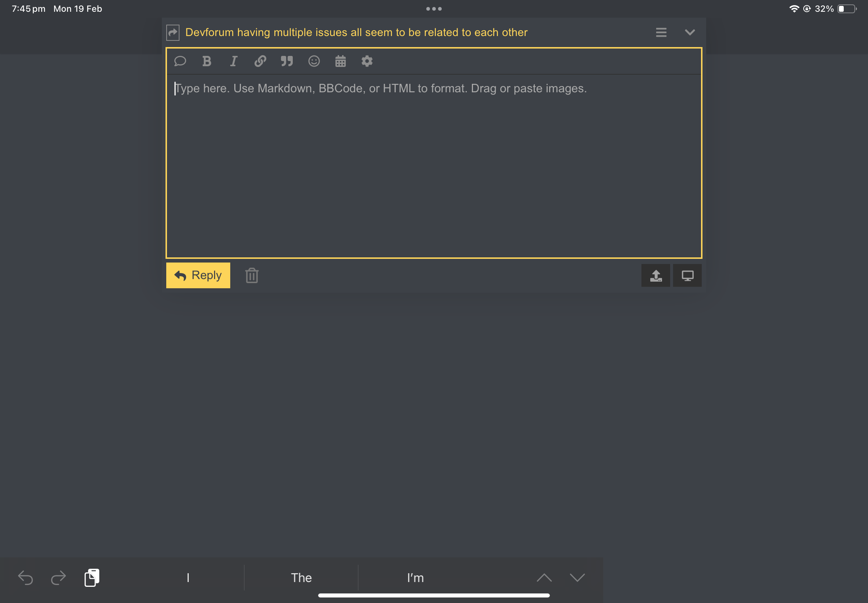Open the emoji picker

coord(314,61)
